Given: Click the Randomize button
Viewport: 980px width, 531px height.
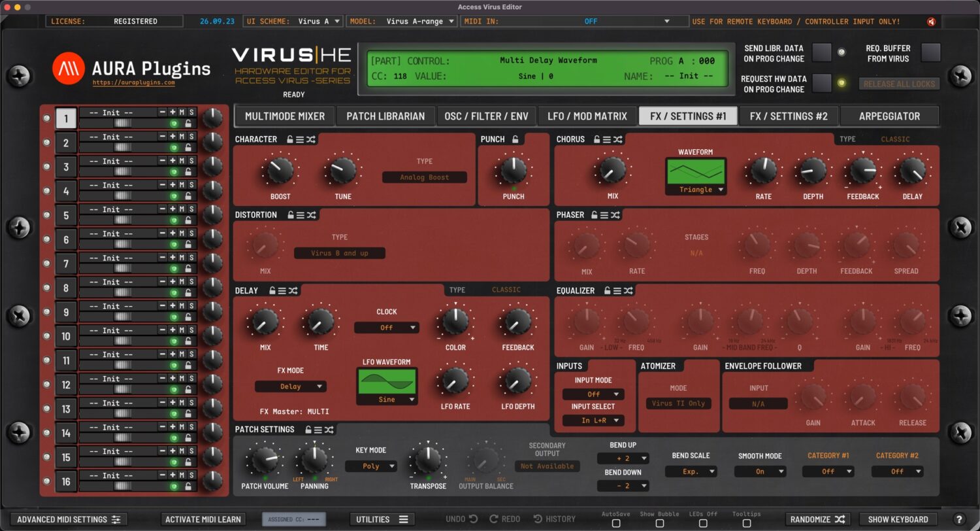Looking at the screenshot, I should 817,519.
